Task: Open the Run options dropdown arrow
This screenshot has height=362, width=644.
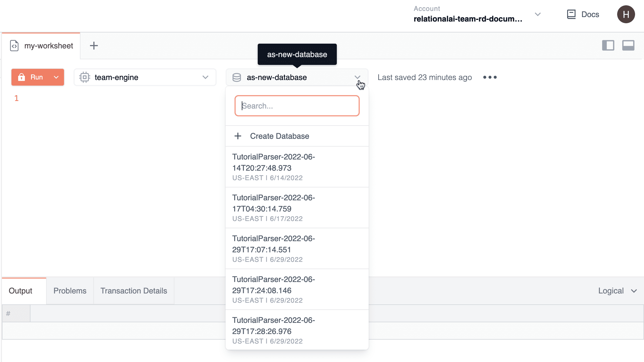Action: pos(56,77)
